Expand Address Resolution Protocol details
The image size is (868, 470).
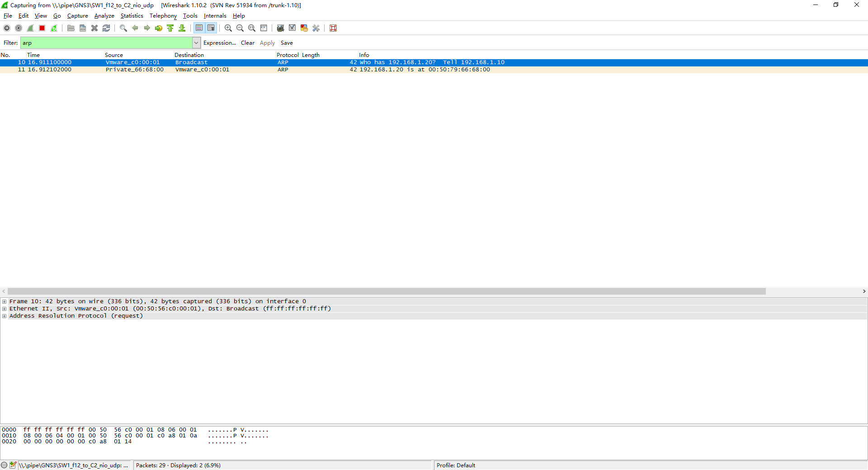5,316
